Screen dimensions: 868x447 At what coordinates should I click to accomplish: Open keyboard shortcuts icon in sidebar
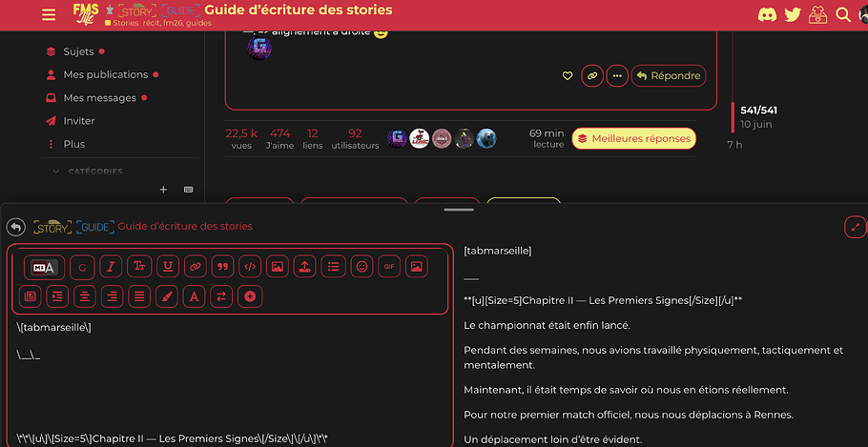click(x=188, y=190)
